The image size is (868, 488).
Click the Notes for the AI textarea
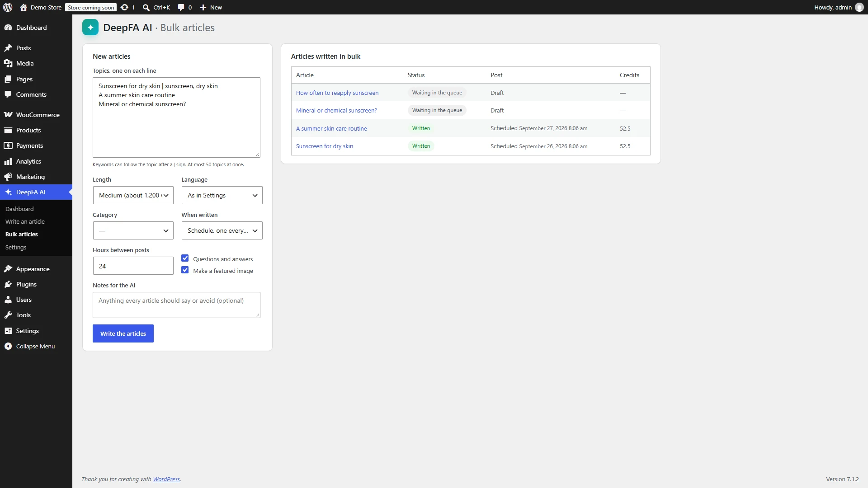point(176,305)
